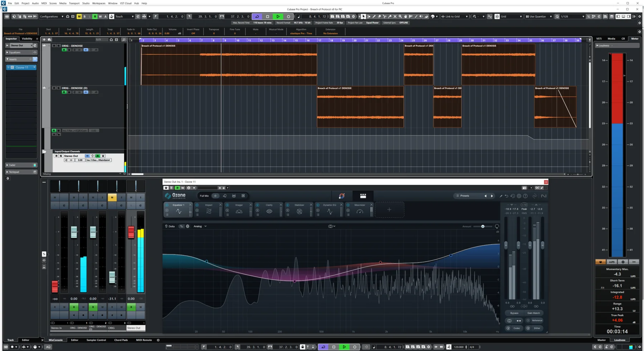Switch to the Sampler Control tab
The height and width of the screenshot is (351, 644).
coord(96,340)
